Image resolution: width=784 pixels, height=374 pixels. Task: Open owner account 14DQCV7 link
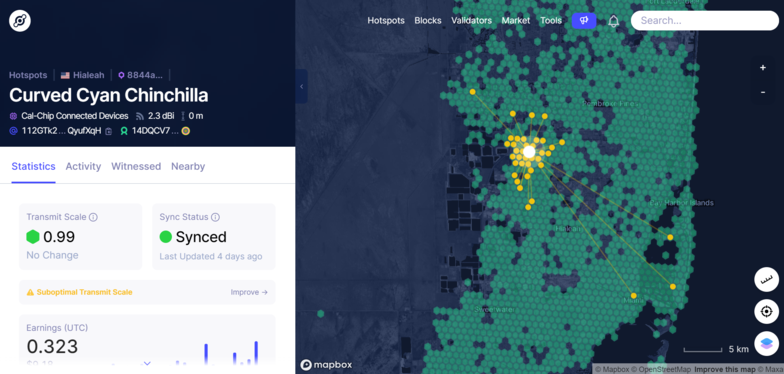(155, 131)
